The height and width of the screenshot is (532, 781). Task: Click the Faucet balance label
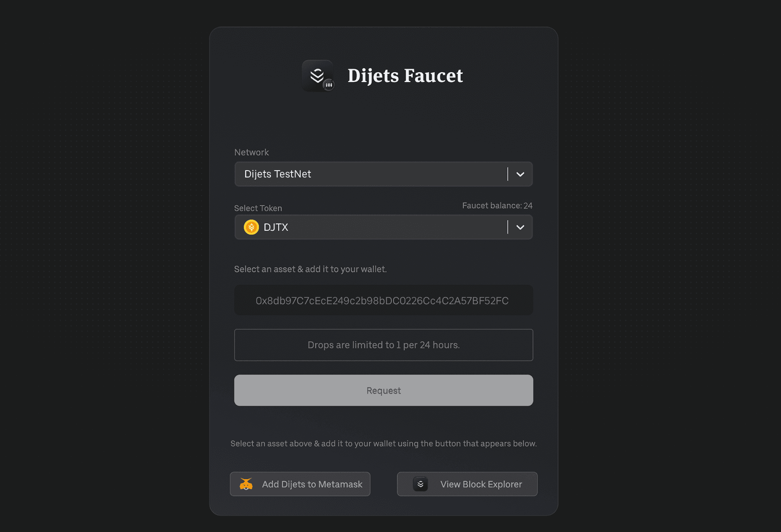coord(497,205)
